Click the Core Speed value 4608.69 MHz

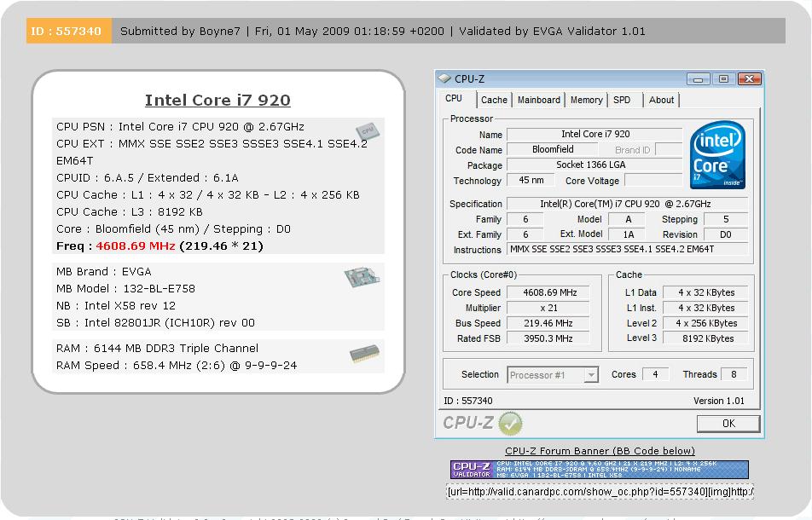[x=549, y=292]
